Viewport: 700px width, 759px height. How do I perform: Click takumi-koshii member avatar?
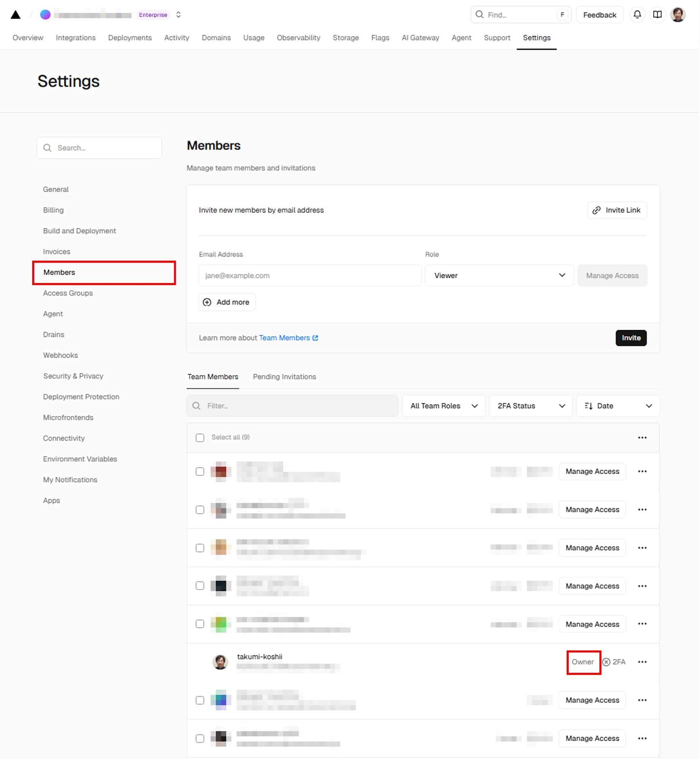tap(220, 662)
